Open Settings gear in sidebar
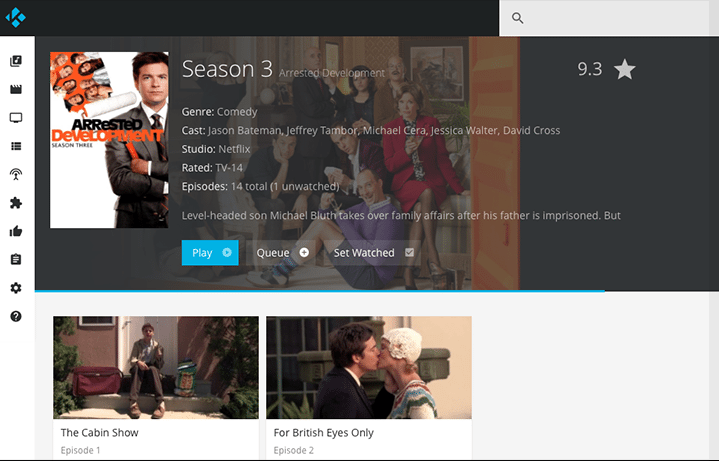 pos(16,288)
